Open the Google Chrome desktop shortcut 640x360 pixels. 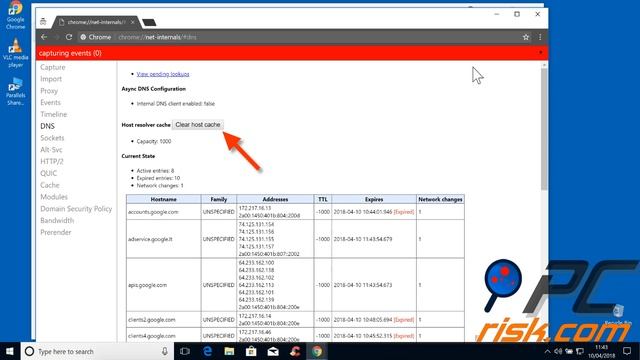[15, 16]
